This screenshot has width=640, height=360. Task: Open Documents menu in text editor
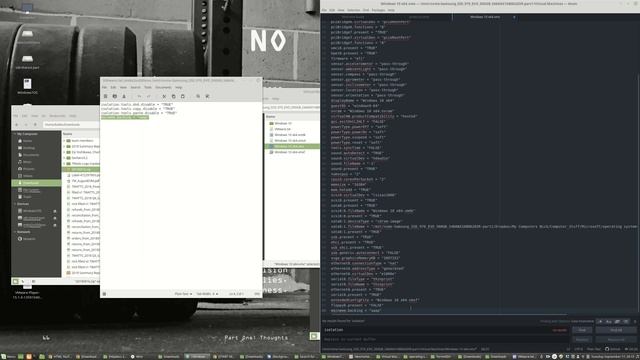[163, 87]
